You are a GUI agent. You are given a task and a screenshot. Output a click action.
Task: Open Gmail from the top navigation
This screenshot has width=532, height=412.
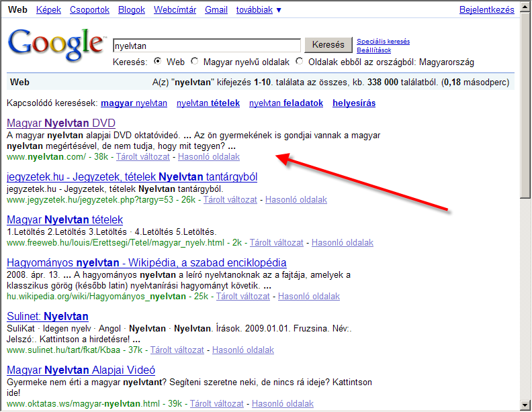[216, 10]
